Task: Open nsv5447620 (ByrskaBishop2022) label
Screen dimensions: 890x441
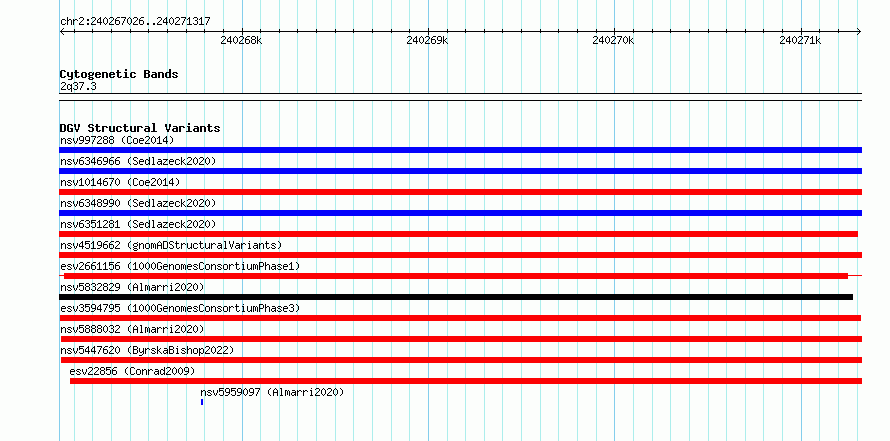Action: click(147, 350)
